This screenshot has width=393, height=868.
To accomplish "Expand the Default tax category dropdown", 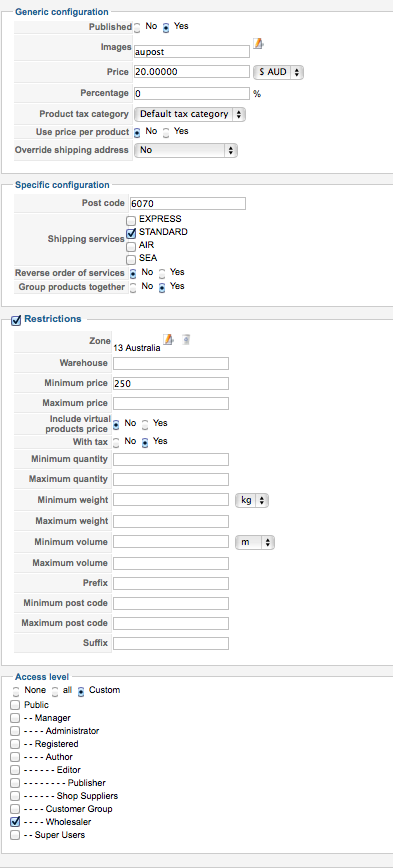I will point(190,114).
